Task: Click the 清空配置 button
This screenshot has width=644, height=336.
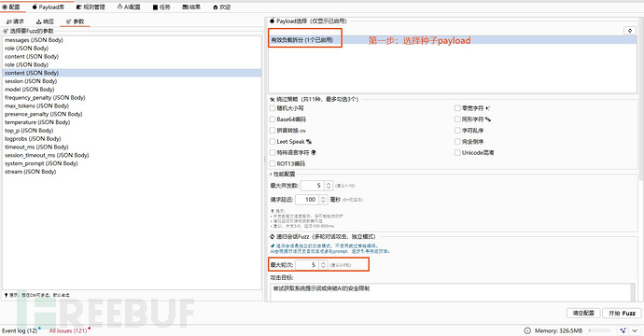Action: (x=583, y=313)
